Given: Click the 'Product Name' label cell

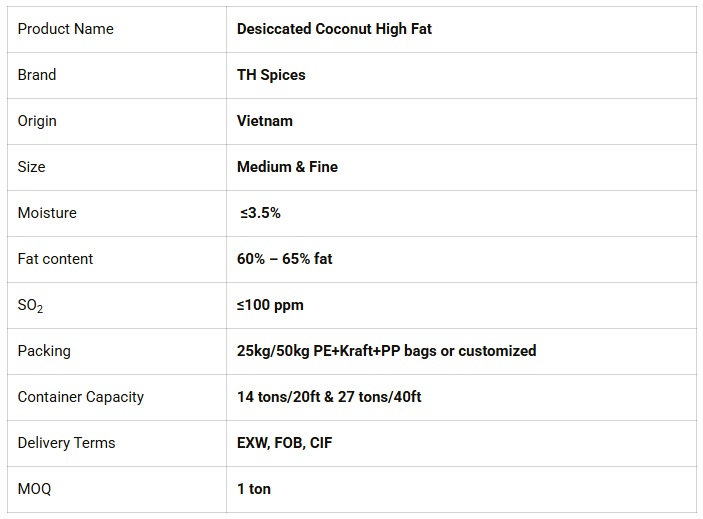Looking at the screenshot, I should pos(66,29).
